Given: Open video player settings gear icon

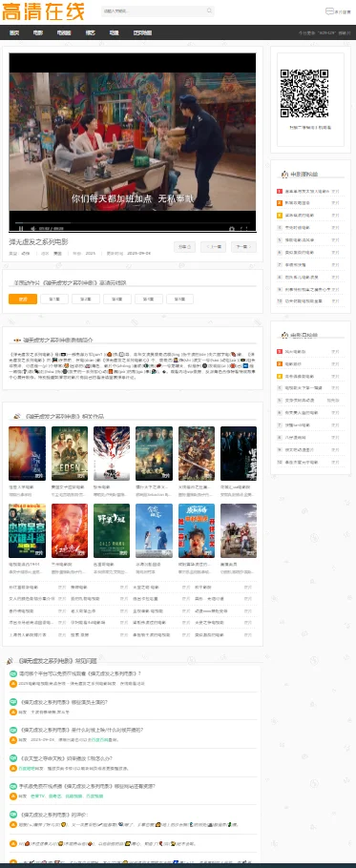Looking at the screenshot, I should click(232, 228).
